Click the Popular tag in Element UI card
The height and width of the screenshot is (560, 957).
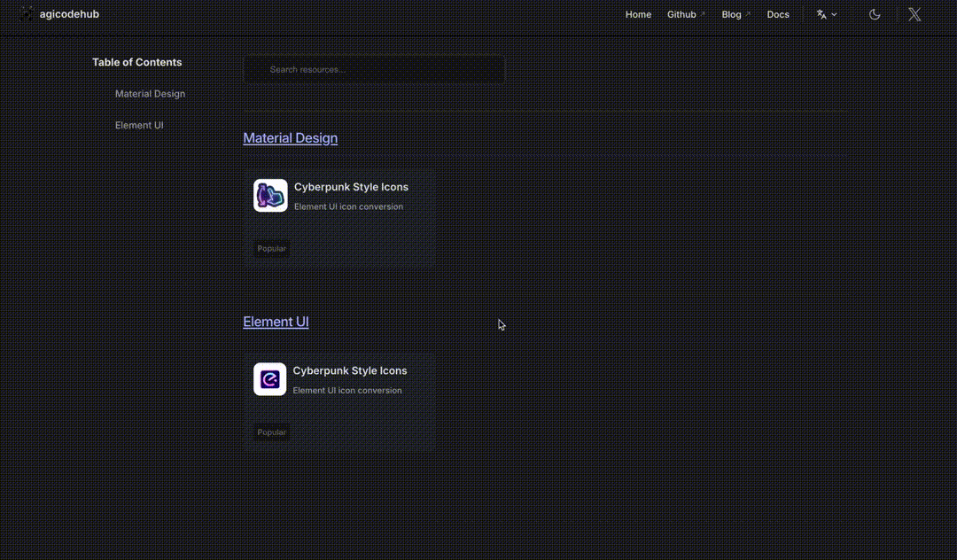[x=271, y=432]
